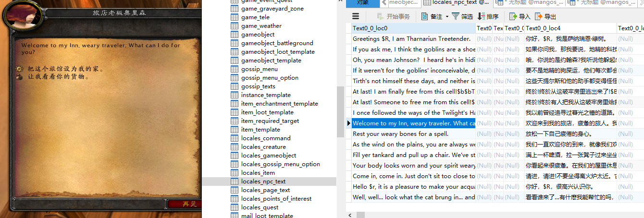This screenshot has height=218, width=644.
Task: Click the bag icon beside vendor option
Action: pyautogui.click(x=20, y=76)
